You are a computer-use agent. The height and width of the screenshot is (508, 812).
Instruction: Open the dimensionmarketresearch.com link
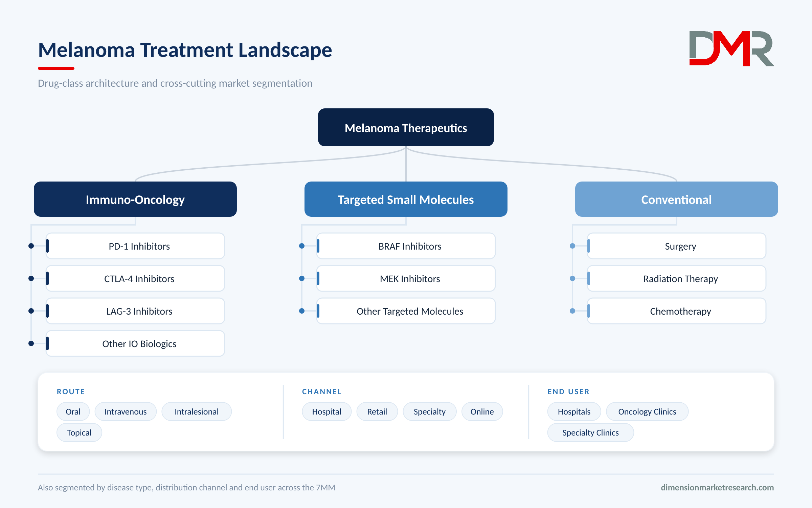coord(717,487)
